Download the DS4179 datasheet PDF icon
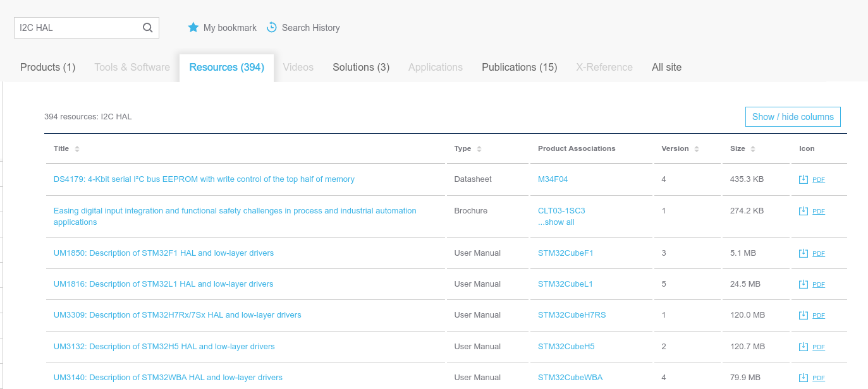This screenshot has height=389, width=868. 804,179
